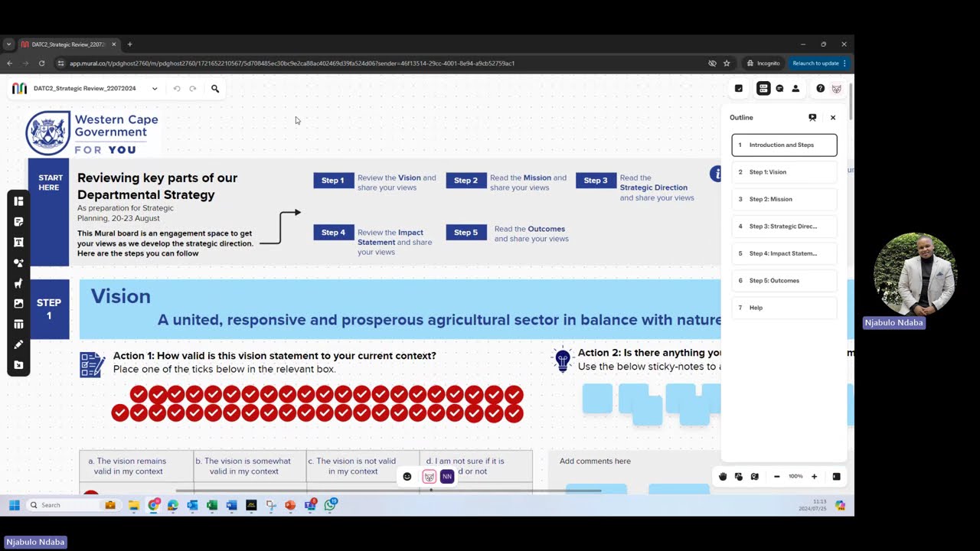
Task: Start presentation mode from Outline header
Action: click(x=812, y=117)
